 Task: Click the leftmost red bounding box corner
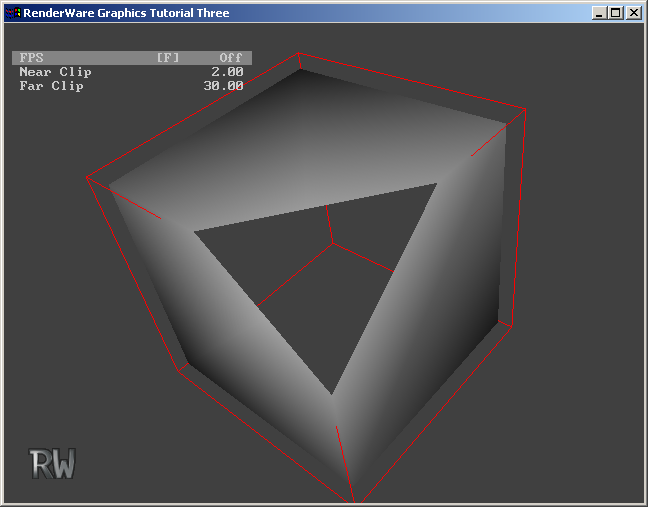(x=88, y=178)
